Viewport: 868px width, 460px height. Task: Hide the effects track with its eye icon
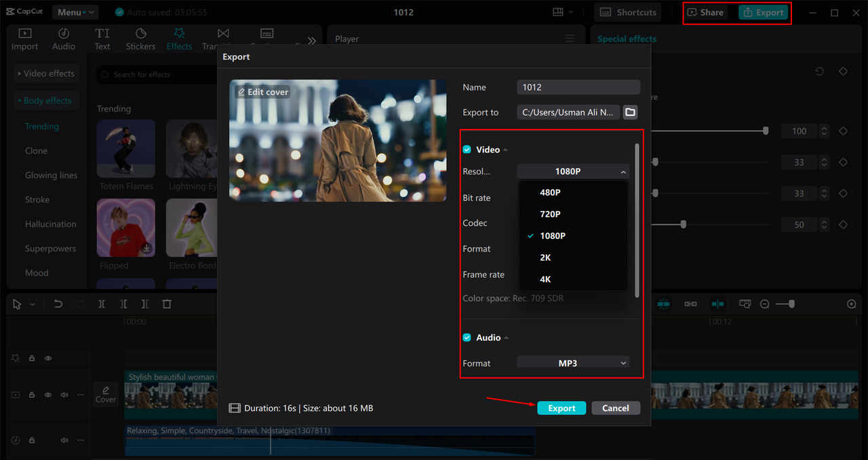48,358
